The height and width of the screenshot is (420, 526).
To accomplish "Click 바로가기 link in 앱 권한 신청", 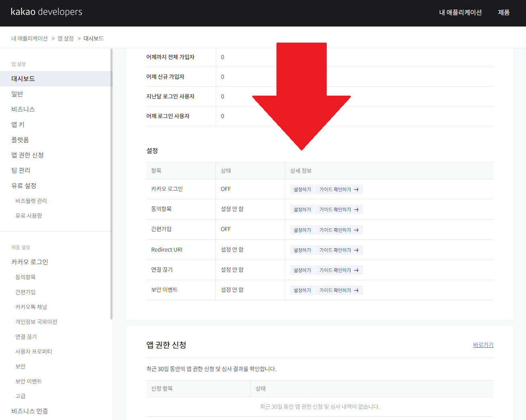I will tap(483, 345).
